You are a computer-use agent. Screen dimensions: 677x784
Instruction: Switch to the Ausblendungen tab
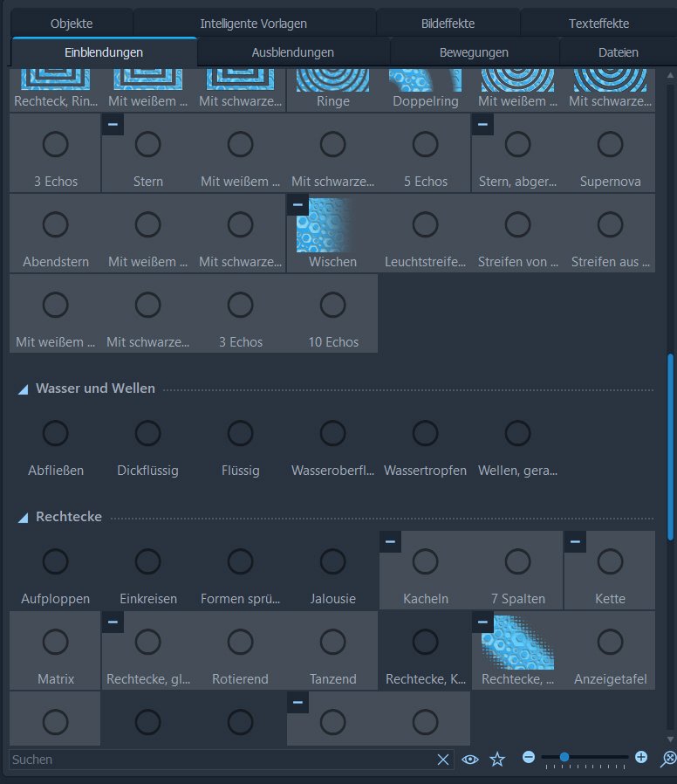(292, 52)
